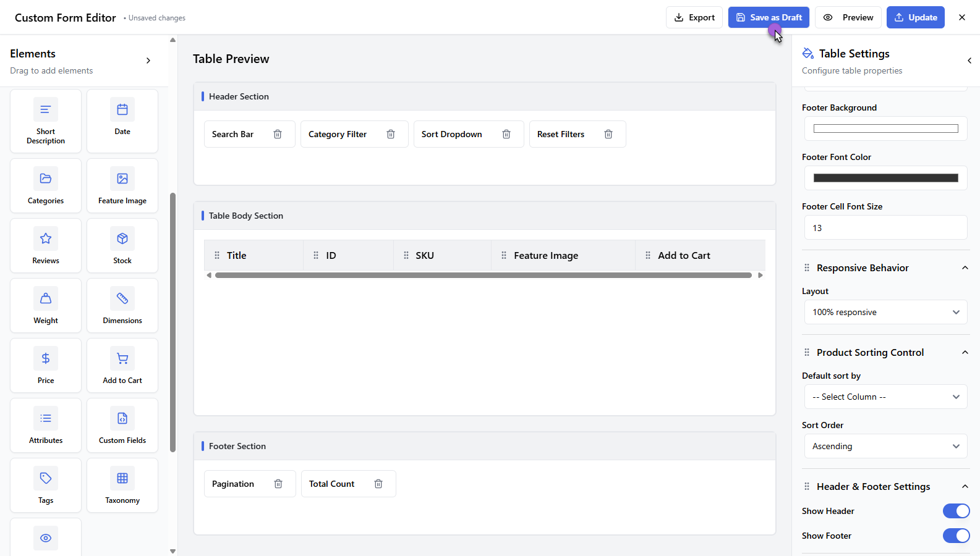Screen dimensions: 980x556
Task: Collapse the Responsive Behavior section
Action: coord(965,267)
